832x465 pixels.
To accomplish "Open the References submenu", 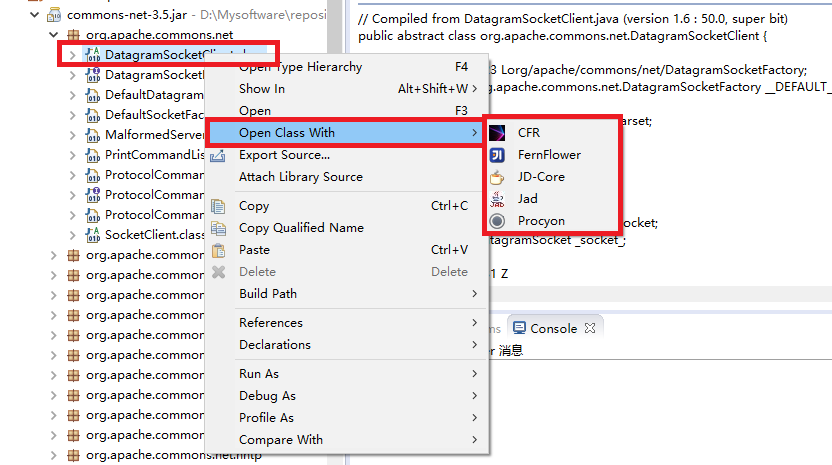I will (x=346, y=323).
